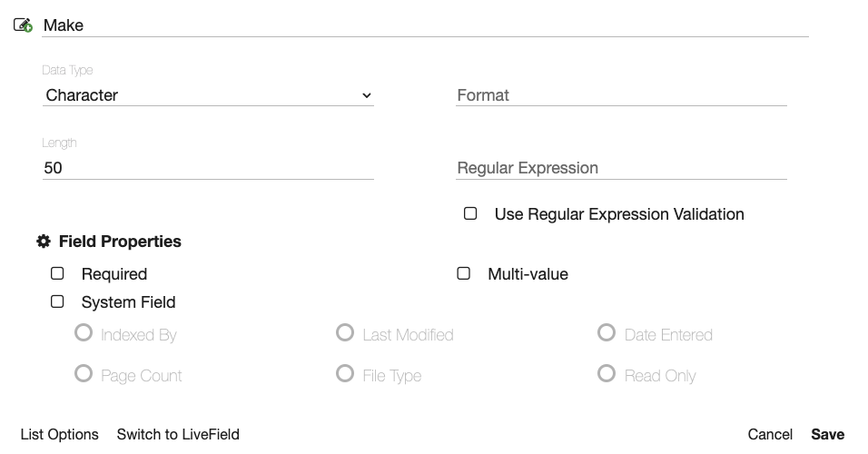The height and width of the screenshot is (454, 868).
Task: Select the Indexed By radio button
Action: pos(84,333)
